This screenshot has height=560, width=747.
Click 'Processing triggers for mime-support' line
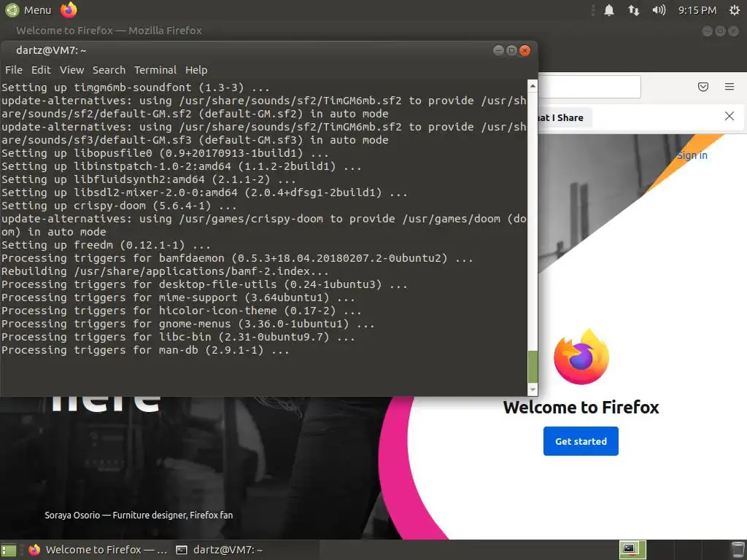tap(178, 297)
